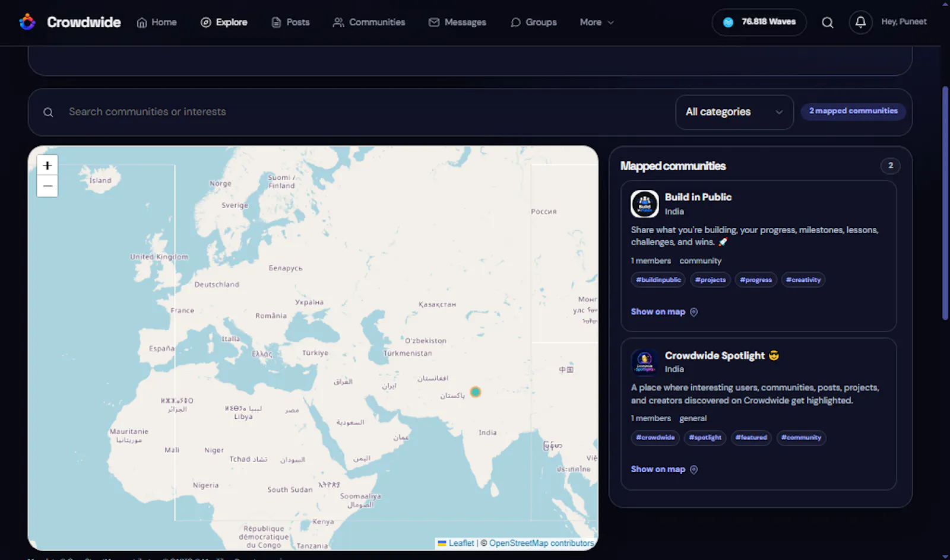
Task: Select the #spotlight tag
Action: coord(705,438)
